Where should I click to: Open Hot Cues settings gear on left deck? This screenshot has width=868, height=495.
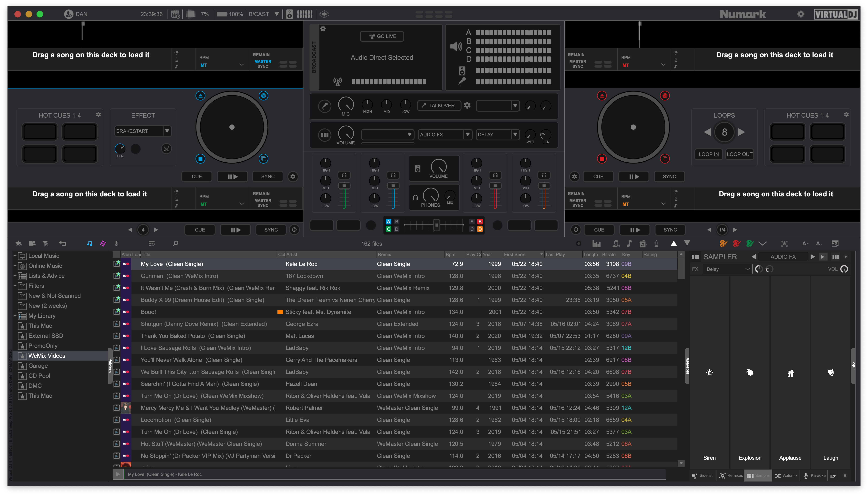click(98, 115)
